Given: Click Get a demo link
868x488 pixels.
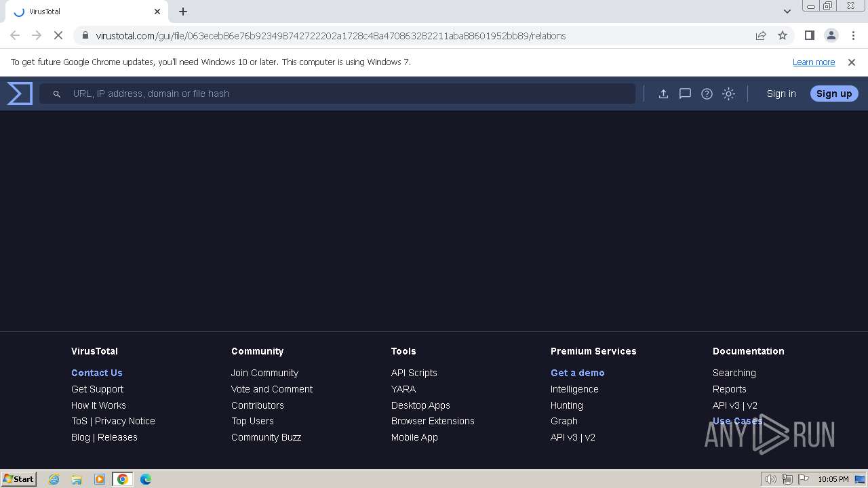Looking at the screenshot, I should (578, 373).
